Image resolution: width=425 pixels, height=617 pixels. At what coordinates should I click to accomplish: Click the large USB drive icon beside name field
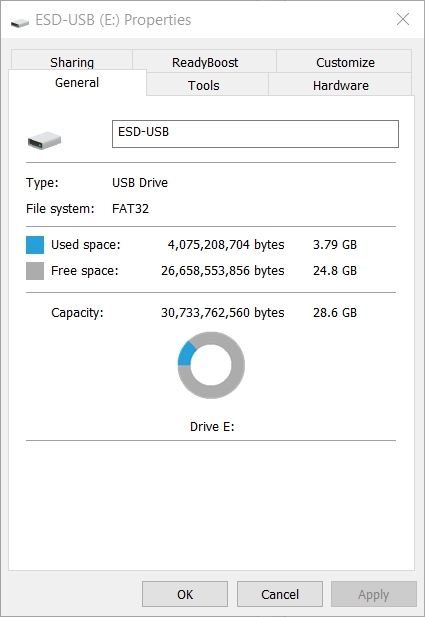coord(44,140)
